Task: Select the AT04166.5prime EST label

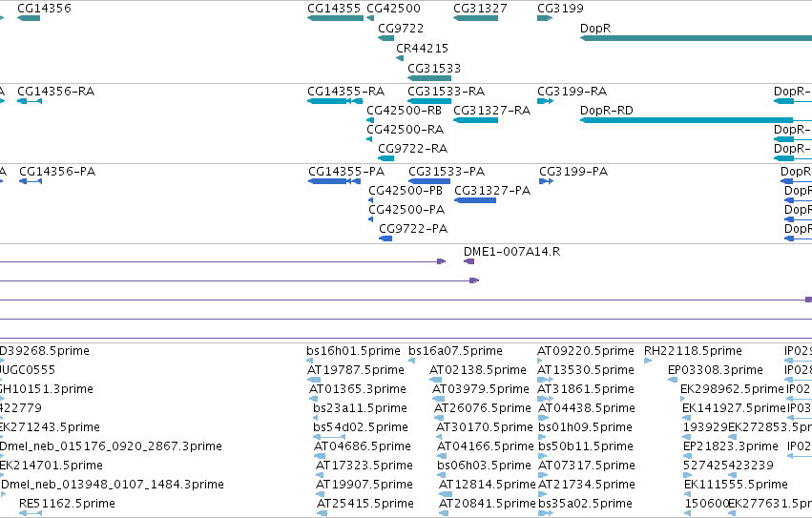Action: [486, 447]
